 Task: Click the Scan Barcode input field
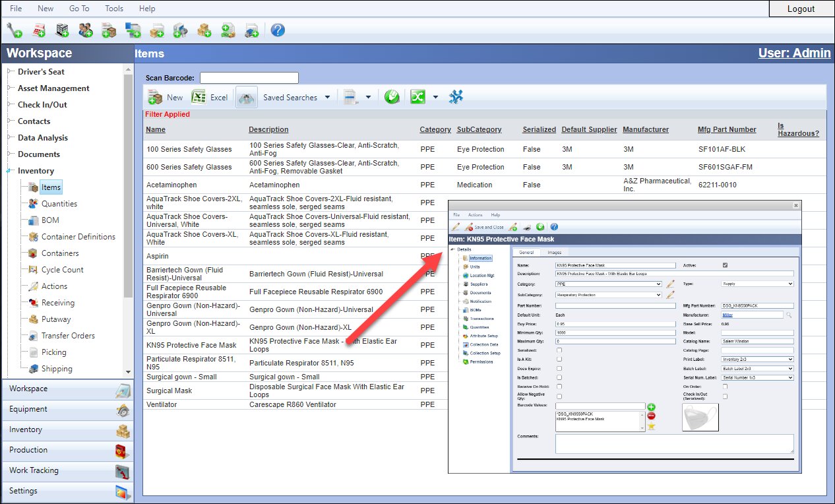pos(249,78)
